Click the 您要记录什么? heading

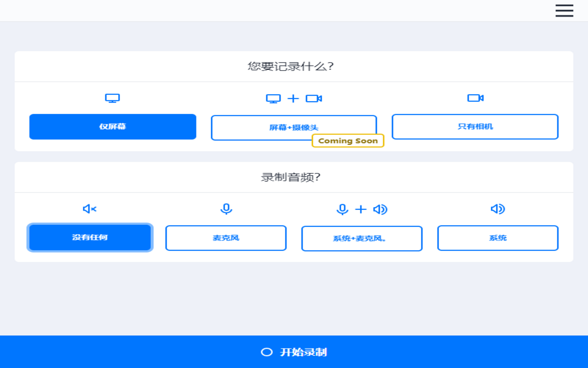pos(291,66)
